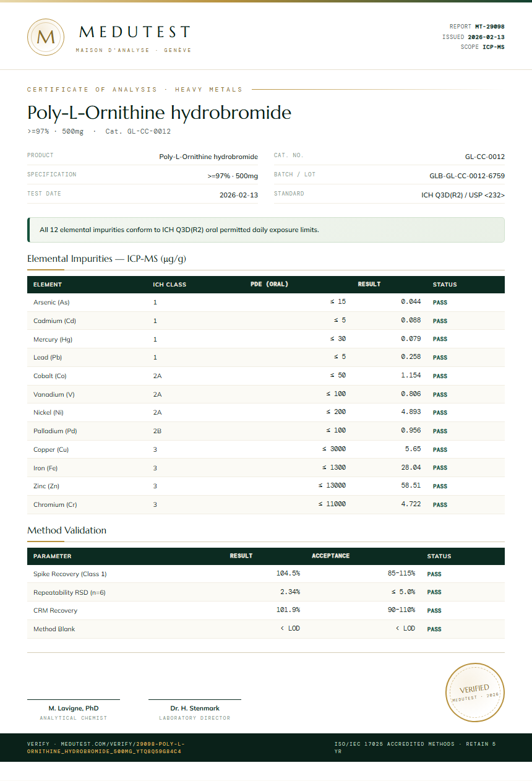Click the Cobalt (Co) row label
This screenshot has width=532, height=781.
click(49, 376)
